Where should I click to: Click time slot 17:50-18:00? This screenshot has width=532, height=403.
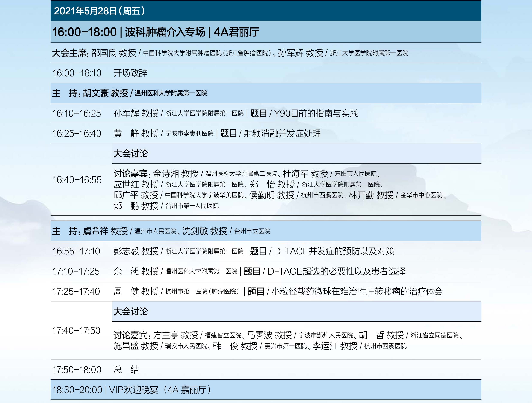77,370
